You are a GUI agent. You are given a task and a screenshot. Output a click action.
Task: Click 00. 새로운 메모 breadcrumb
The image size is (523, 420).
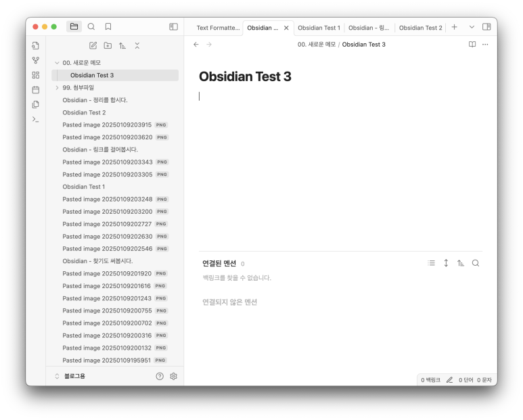(x=317, y=45)
